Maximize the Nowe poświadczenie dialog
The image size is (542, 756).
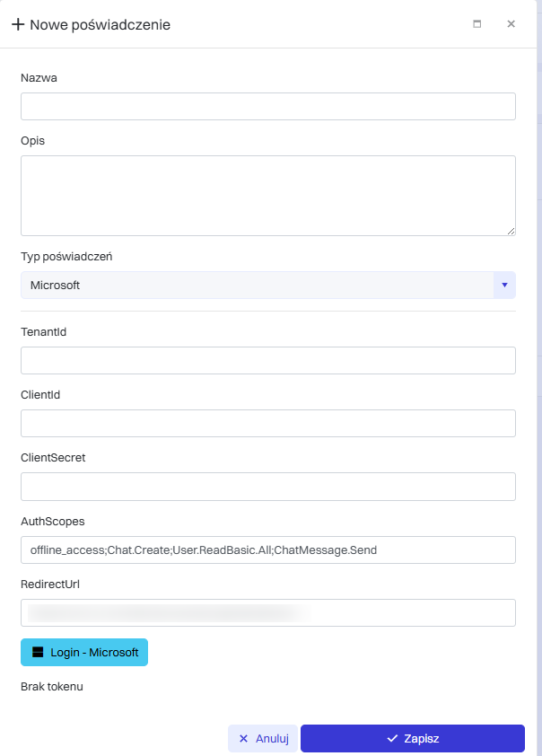click(x=477, y=24)
